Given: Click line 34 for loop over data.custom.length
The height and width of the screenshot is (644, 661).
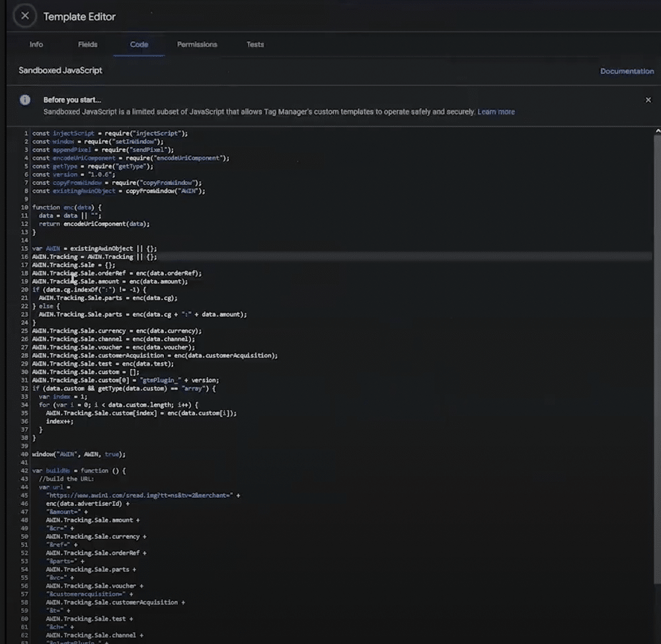Looking at the screenshot, I should [x=118, y=405].
